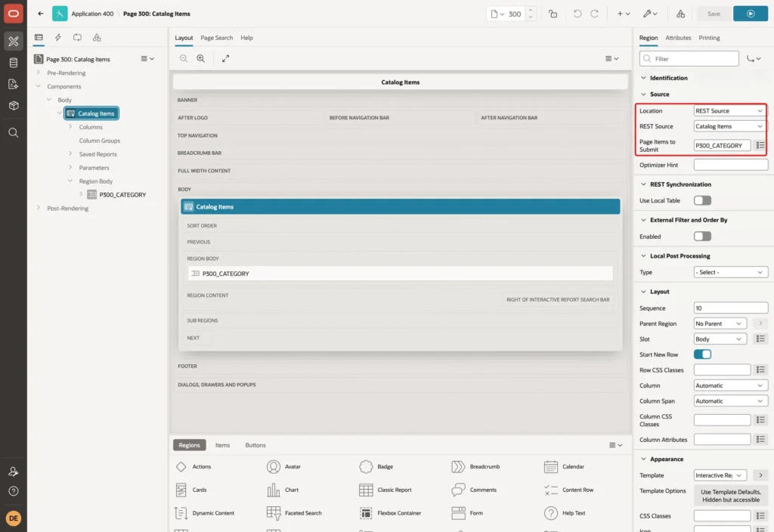Open the search magnifier in sidebar
This screenshot has width=774, height=532.
pyautogui.click(x=14, y=133)
